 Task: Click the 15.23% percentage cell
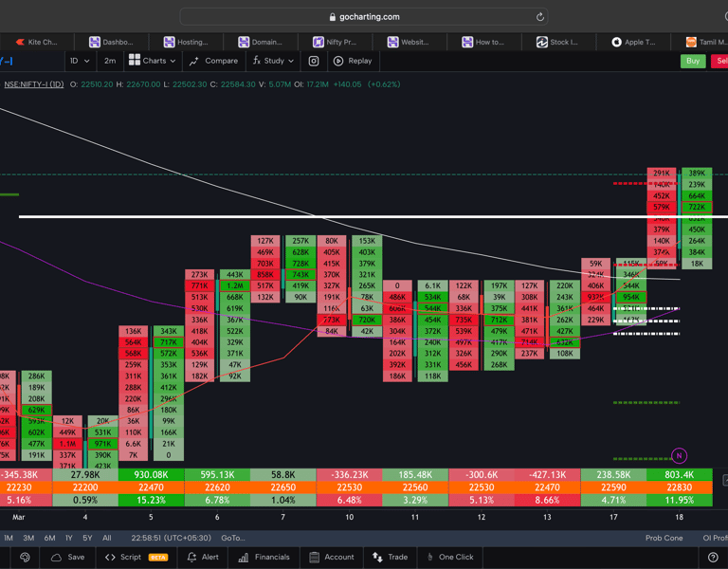coord(152,501)
